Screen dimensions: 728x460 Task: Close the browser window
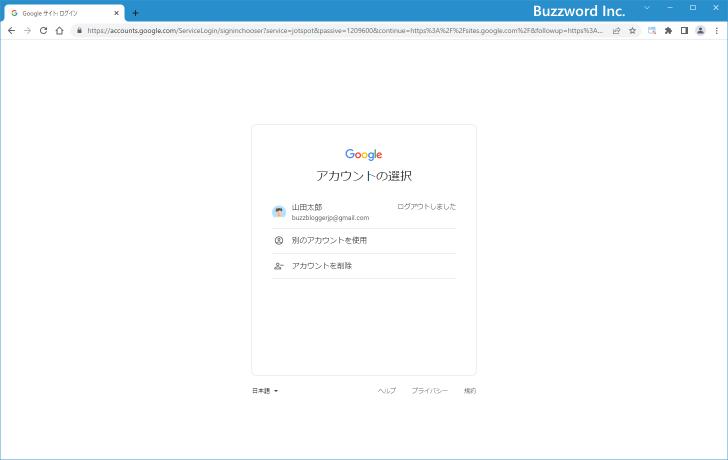coord(716,8)
